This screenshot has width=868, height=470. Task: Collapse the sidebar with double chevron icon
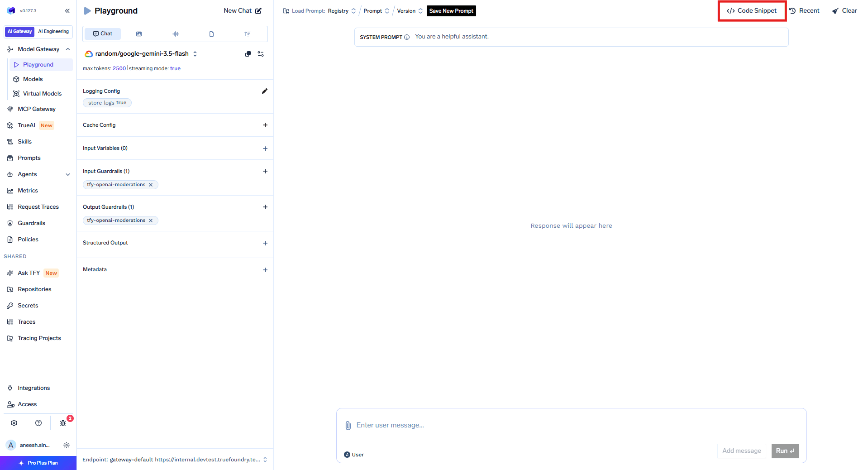67,11
